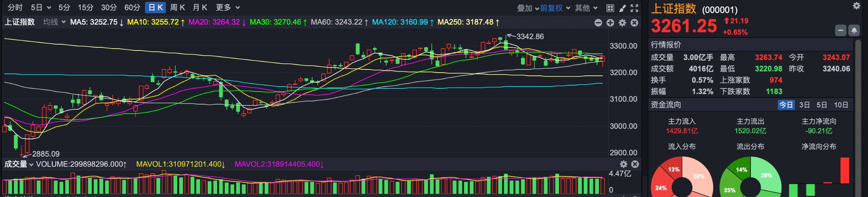
Task: Expand the 更多 timeframe dropdown
Action: [x=228, y=8]
